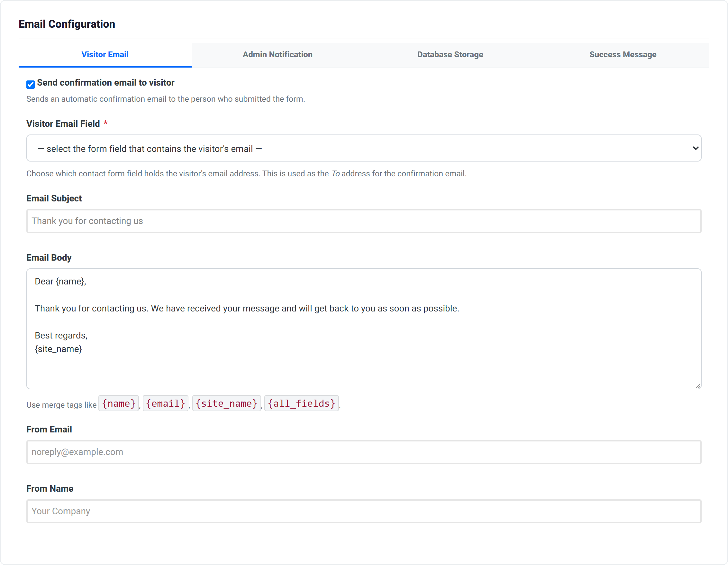Uncheck Send confirmation email to visitor

point(31,84)
